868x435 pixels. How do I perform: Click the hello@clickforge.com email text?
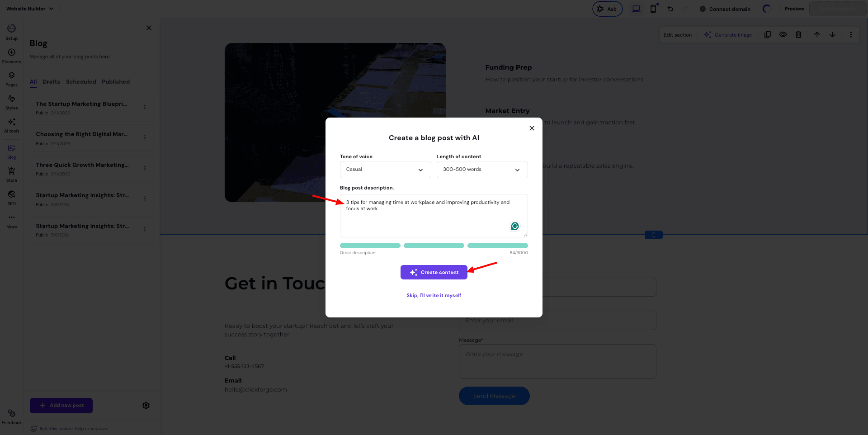pyautogui.click(x=256, y=390)
